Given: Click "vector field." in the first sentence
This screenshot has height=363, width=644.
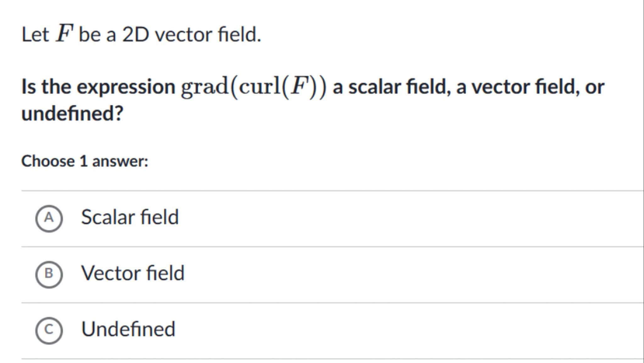Looking at the screenshot, I should click(208, 34).
